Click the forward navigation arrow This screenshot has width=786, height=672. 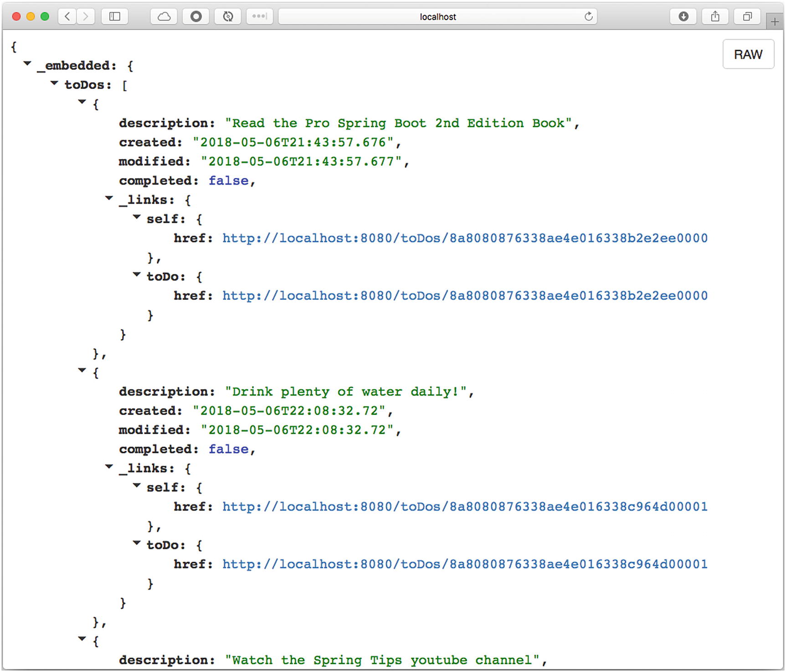pyautogui.click(x=85, y=17)
